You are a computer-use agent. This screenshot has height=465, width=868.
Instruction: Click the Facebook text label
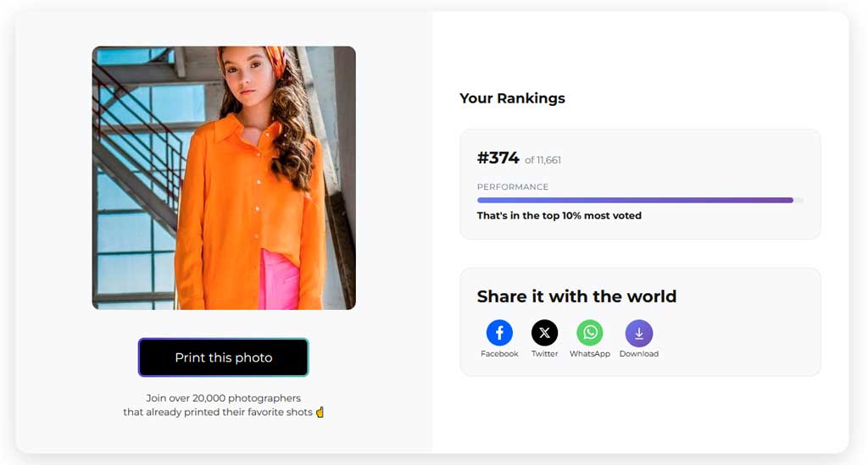point(499,354)
